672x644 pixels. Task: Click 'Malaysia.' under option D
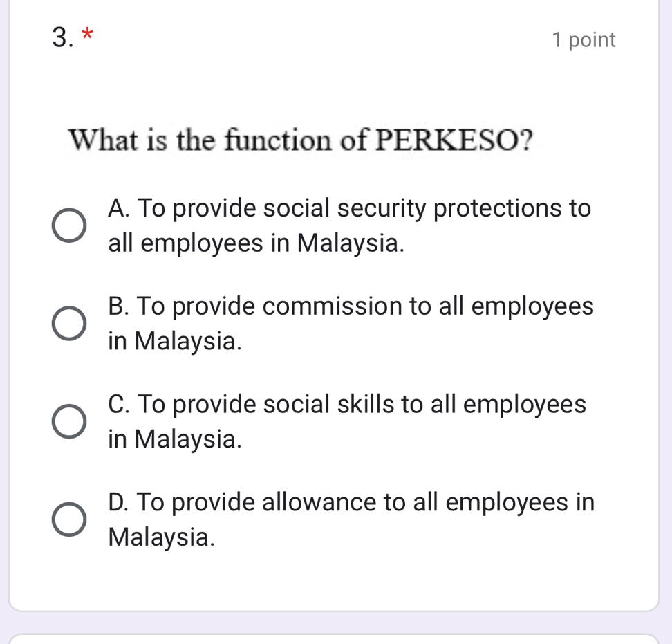tap(162, 537)
